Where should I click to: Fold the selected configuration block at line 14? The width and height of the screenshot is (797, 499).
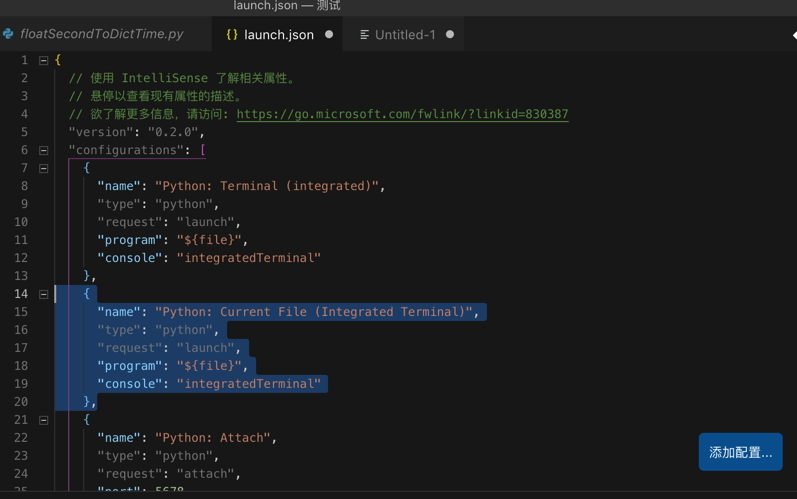[44, 294]
